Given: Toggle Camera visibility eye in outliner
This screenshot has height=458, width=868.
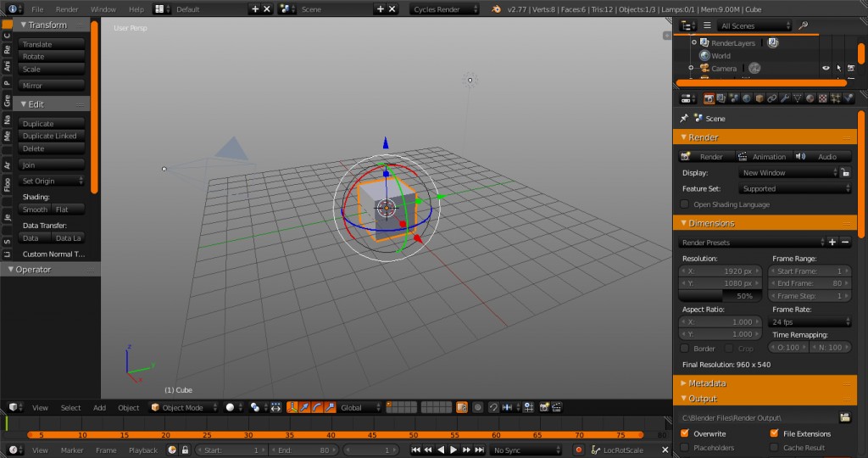Looking at the screenshot, I should click(x=826, y=68).
